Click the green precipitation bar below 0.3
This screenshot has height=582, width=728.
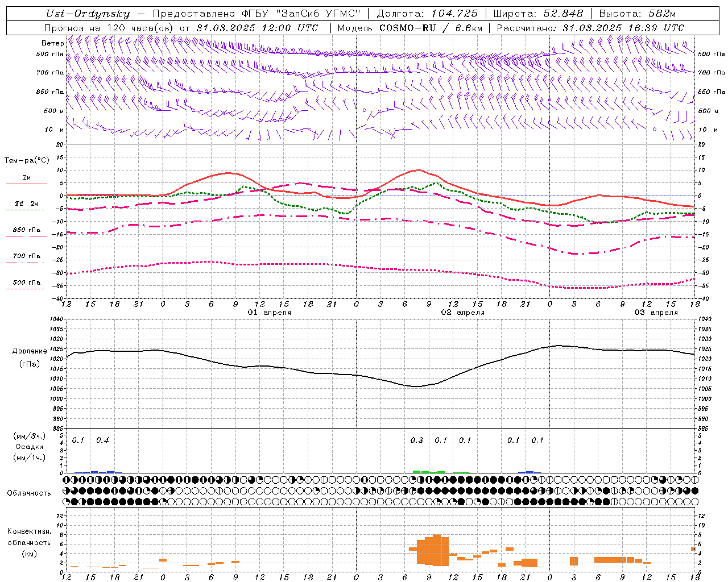click(x=416, y=472)
